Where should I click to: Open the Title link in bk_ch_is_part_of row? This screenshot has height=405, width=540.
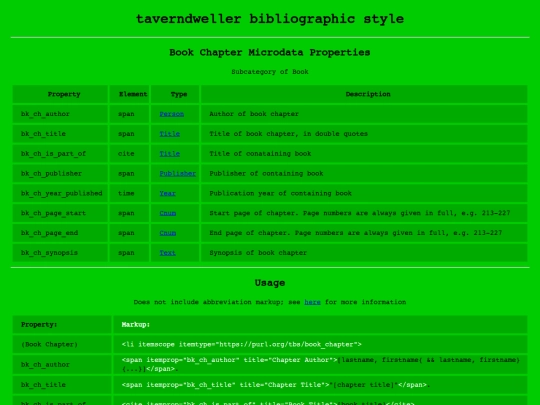[x=169, y=154]
